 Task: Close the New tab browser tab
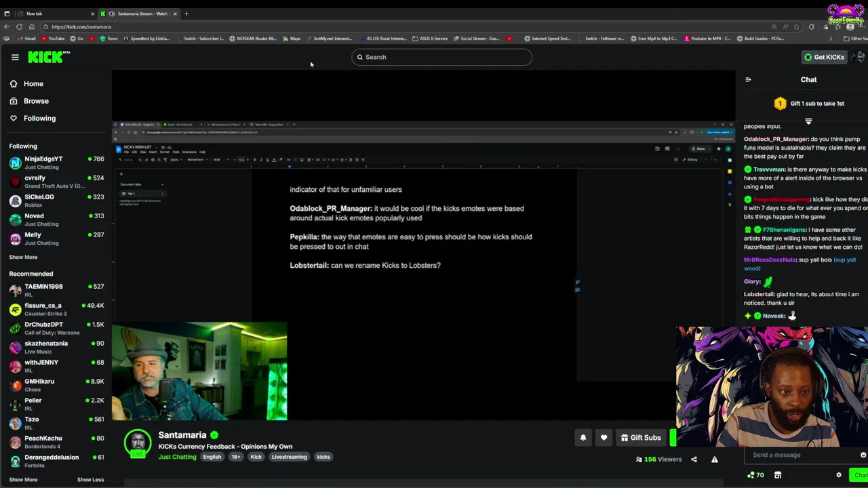point(93,14)
